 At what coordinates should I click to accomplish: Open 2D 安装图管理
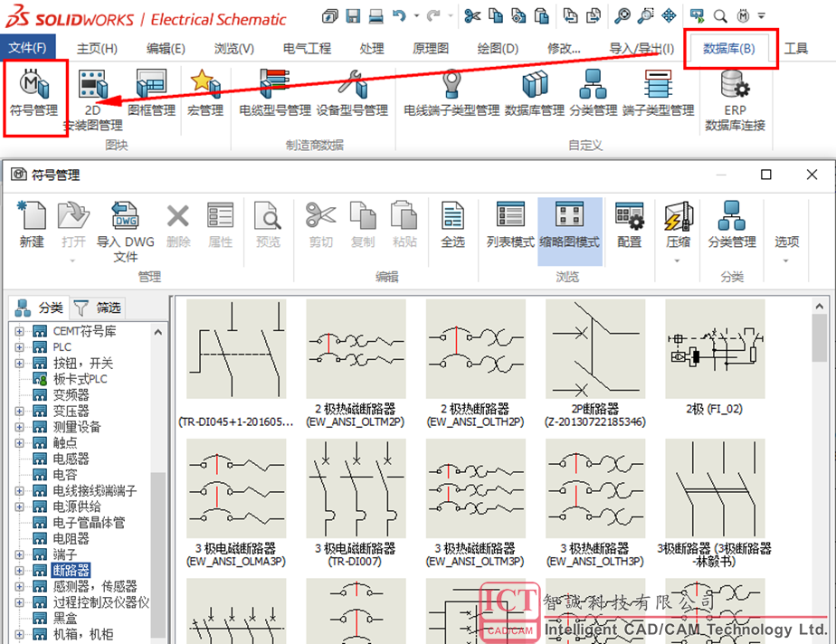click(x=93, y=100)
